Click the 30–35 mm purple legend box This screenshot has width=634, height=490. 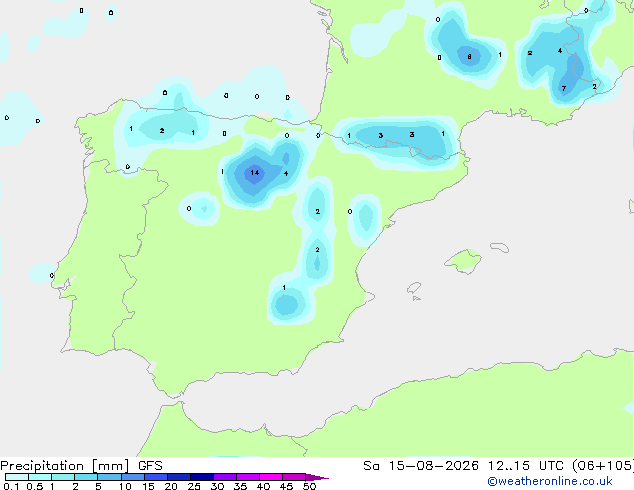225,477
